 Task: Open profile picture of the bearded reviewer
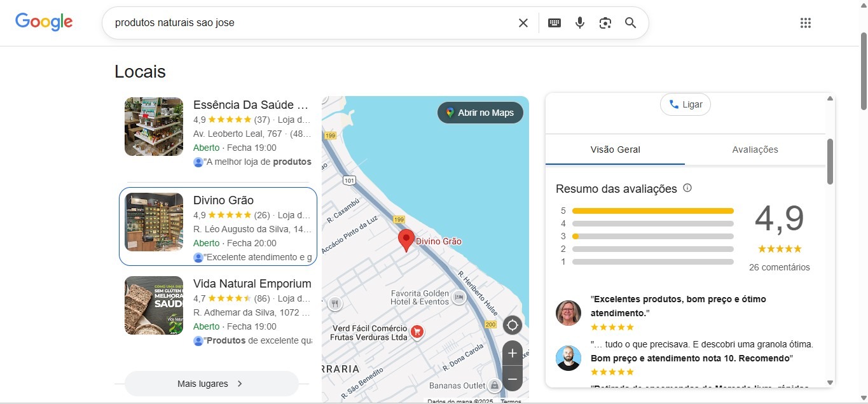tap(568, 358)
